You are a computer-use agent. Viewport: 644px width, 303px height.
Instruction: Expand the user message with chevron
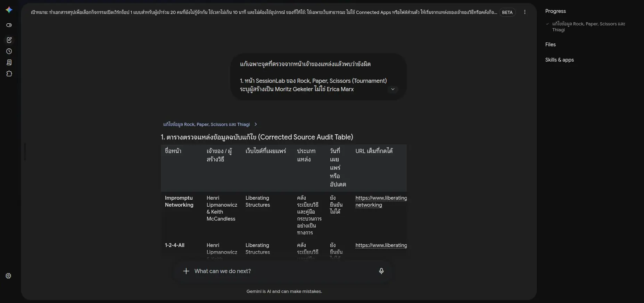coord(393,89)
